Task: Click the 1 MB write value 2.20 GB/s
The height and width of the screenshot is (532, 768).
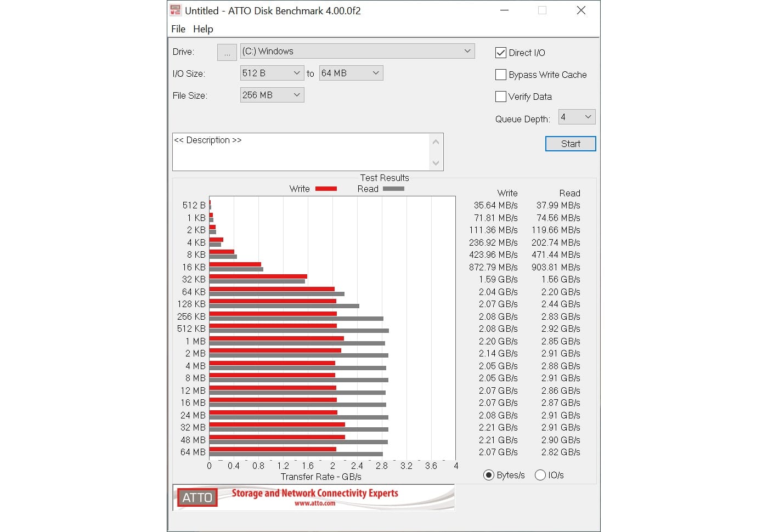Action: click(x=498, y=341)
